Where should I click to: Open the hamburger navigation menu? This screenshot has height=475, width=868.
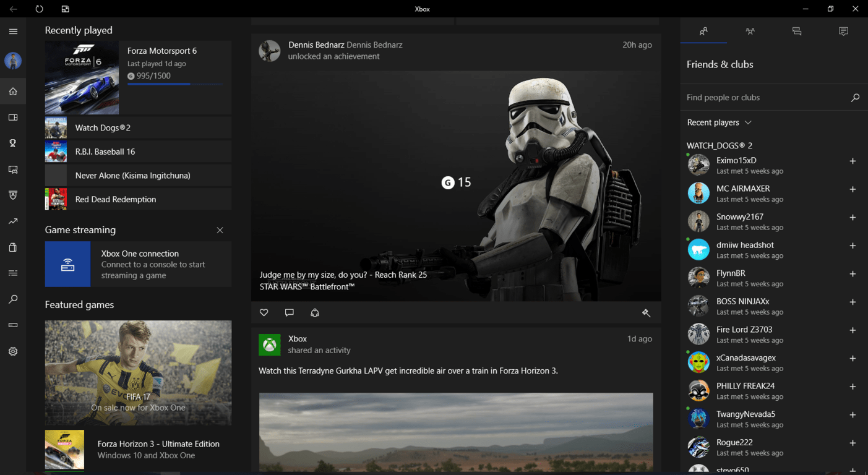13,31
